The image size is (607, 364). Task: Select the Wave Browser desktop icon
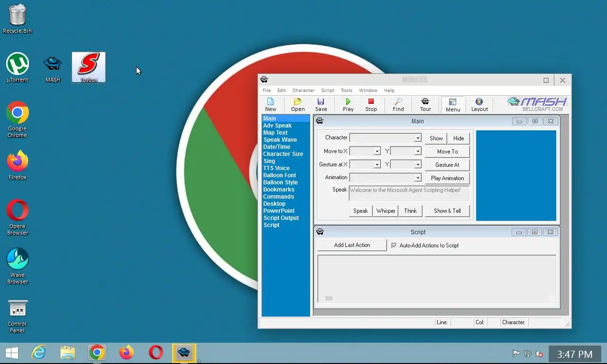[18, 266]
